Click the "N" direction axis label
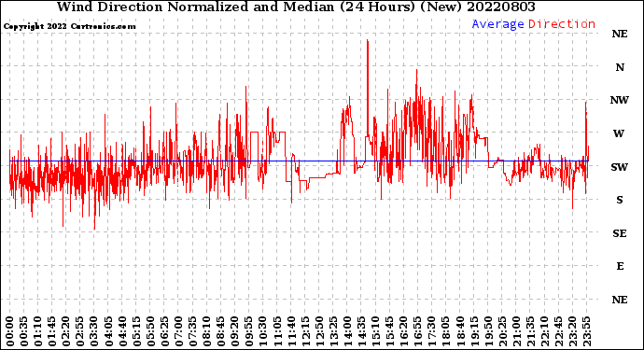Viewport: 644px width, 350px height. coord(620,67)
